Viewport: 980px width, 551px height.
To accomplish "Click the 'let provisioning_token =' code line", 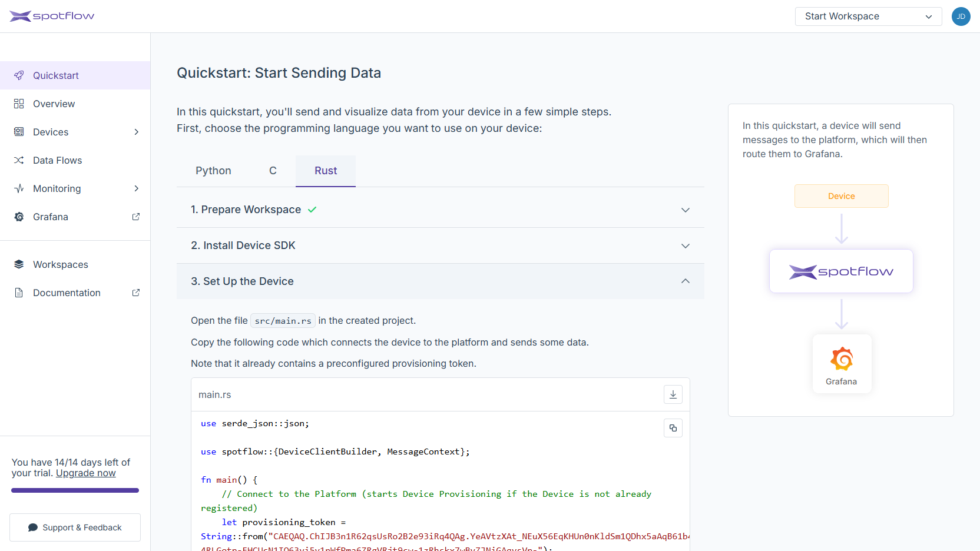I will pyautogui.click(x=284, y=522).
